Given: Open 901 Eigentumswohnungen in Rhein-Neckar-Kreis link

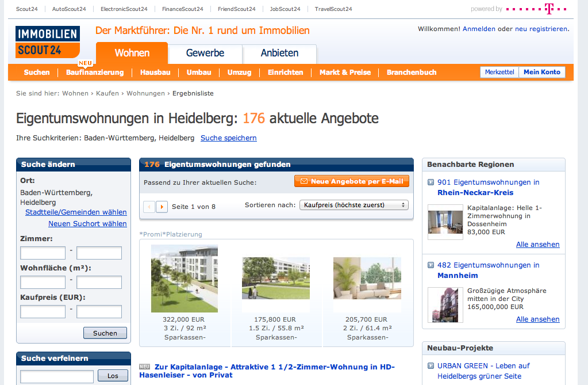Looking at the screenshot, I should click(488, 188).
